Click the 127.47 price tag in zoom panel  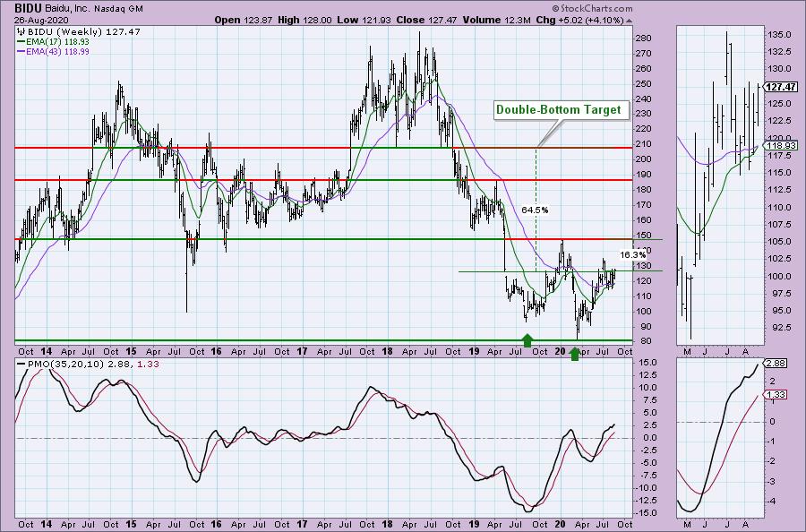[x=781, y=87]
